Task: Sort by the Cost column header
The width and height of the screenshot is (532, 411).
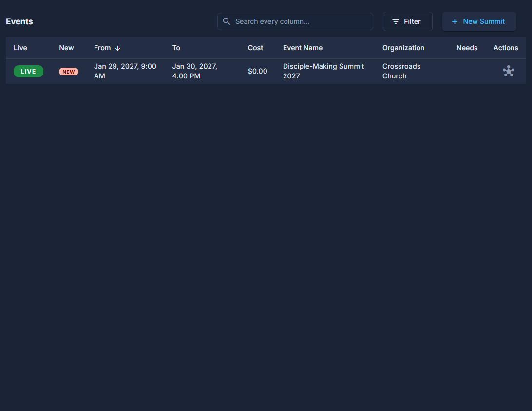Action: tap(255, 48)
